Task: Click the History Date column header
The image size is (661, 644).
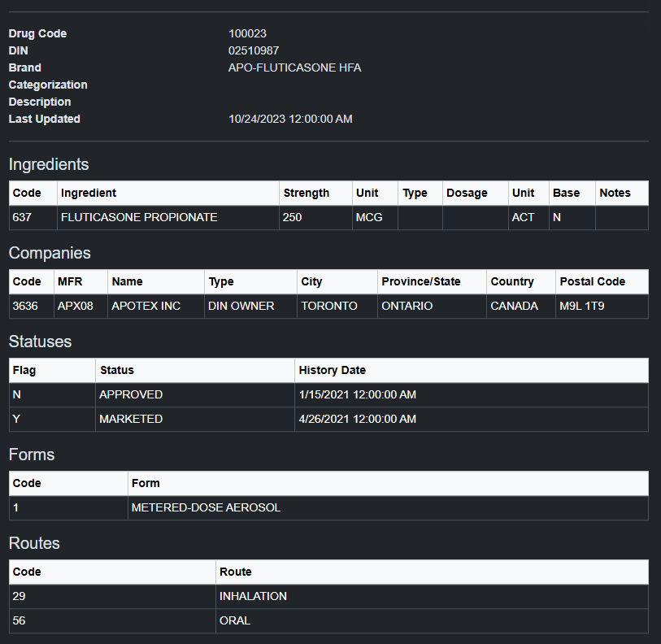Action: pos(332,370)
